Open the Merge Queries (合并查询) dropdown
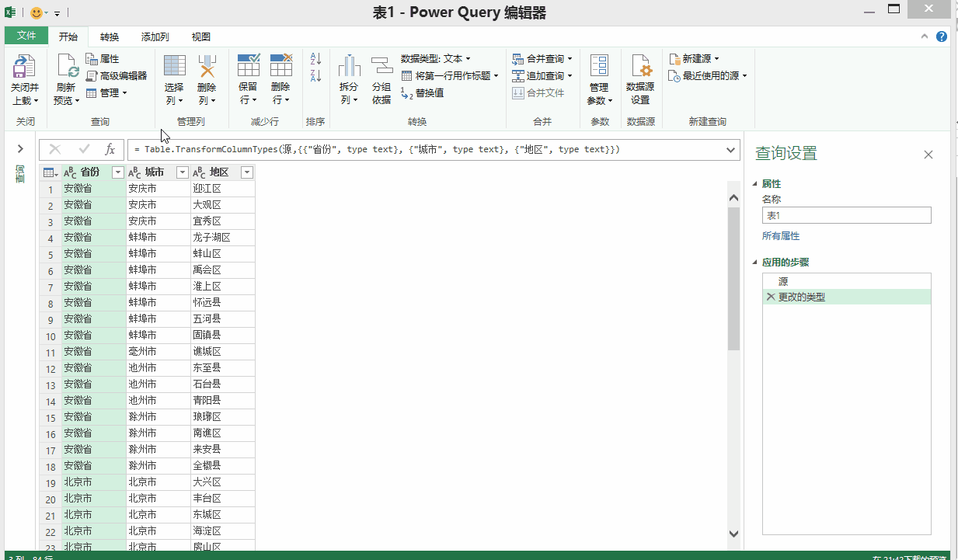Screen dimensions: 958x560 click(x=542, y=59)
